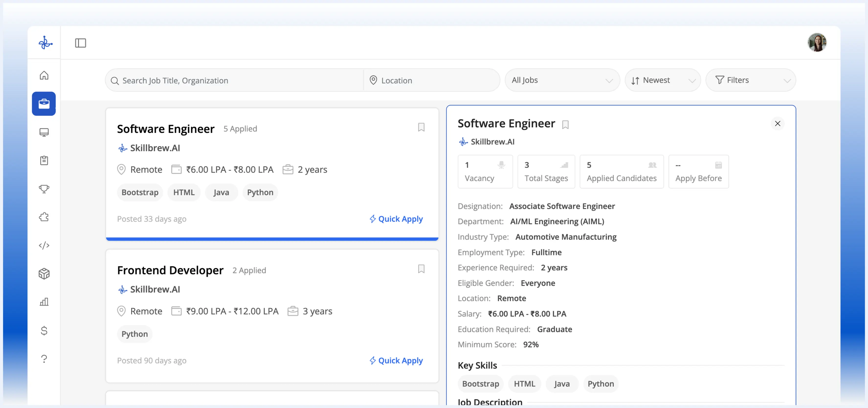The image size is (868, 408).
Task: Bookmark the Frontend Developer job card
Action: click(421, 269)
